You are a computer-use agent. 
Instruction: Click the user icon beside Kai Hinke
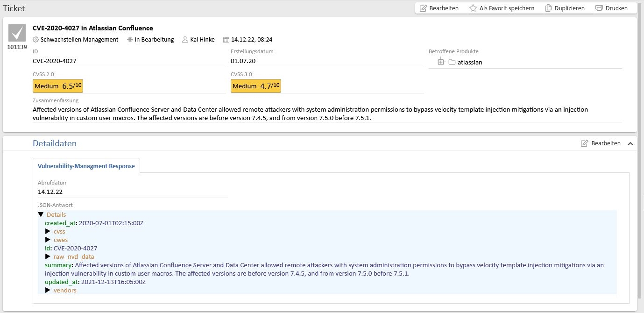pyautogui.click(x=185, y=40)
